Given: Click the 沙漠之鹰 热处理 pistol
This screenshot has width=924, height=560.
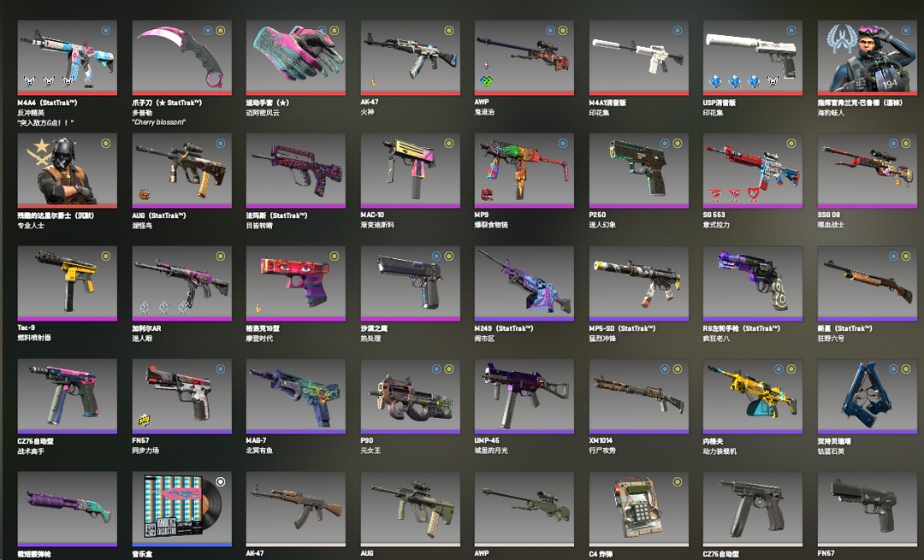Looking at the screenshot, I should tap(410, 283).
